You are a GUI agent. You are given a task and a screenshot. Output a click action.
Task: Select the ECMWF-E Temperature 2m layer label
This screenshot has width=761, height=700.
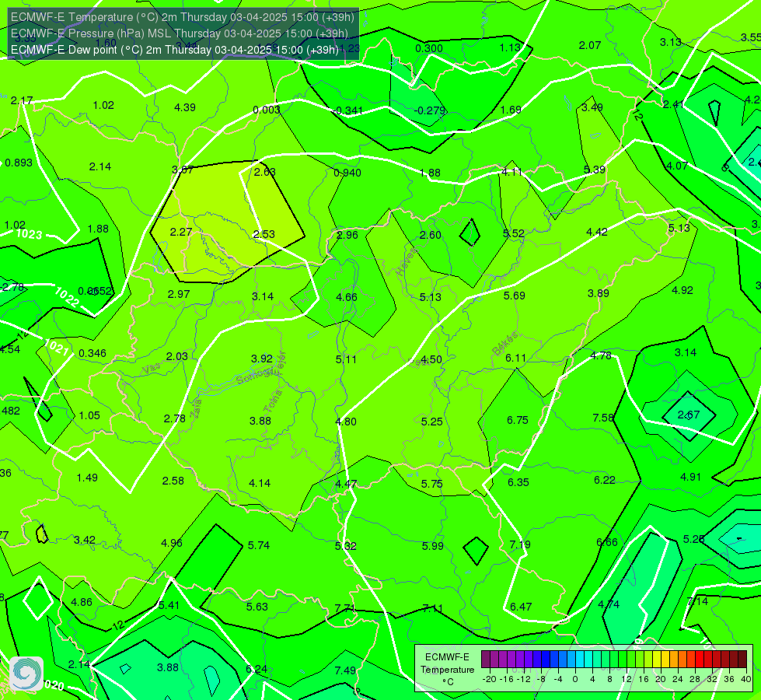[x=183, y=17]
